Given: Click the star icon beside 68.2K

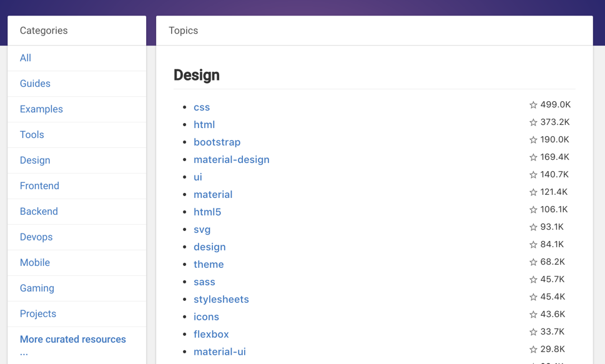Looking at the screenshot, I should pos(533,262).
